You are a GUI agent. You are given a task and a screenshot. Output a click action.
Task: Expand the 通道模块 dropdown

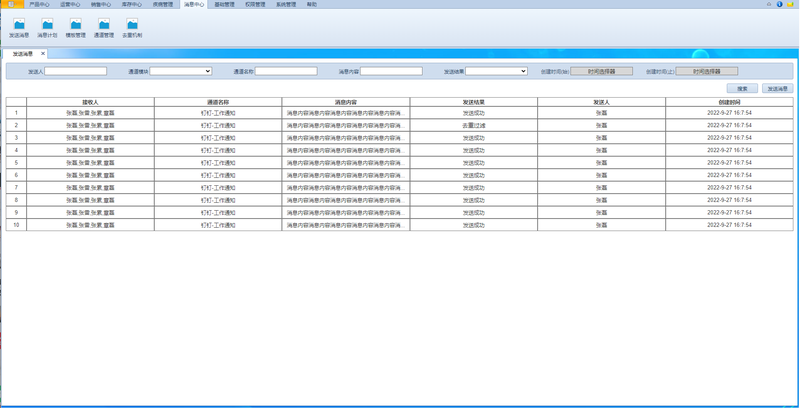point(181,71)
